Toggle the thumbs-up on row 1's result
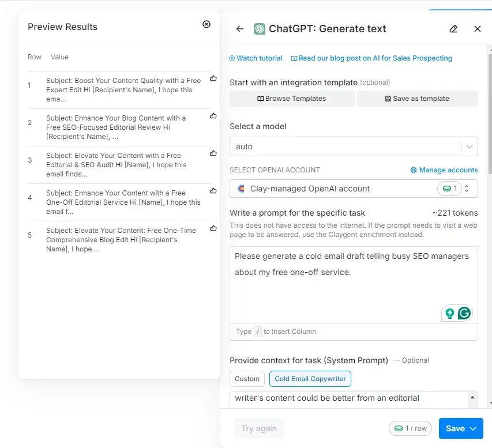 213,80
